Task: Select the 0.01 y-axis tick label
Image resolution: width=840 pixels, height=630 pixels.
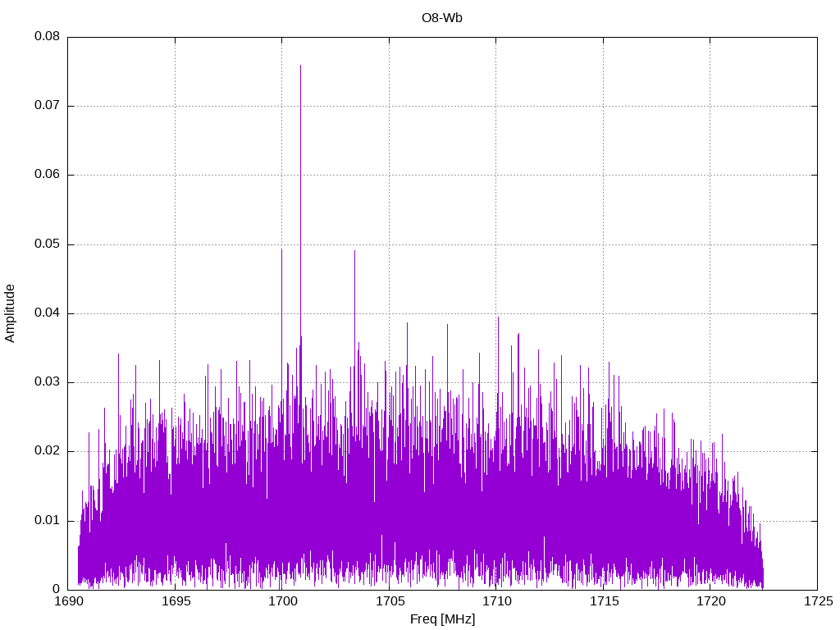Action: 47,520
